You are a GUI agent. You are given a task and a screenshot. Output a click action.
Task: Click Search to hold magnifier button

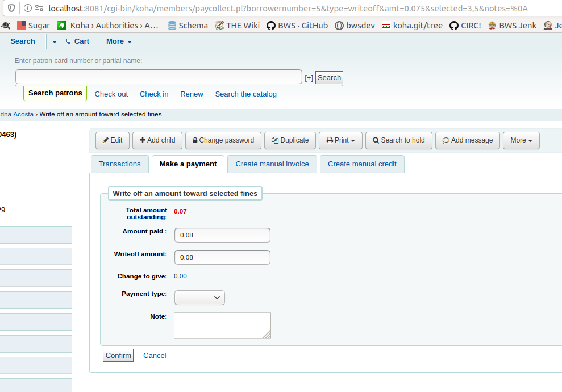pyautogui.click(x=398, y=140)
